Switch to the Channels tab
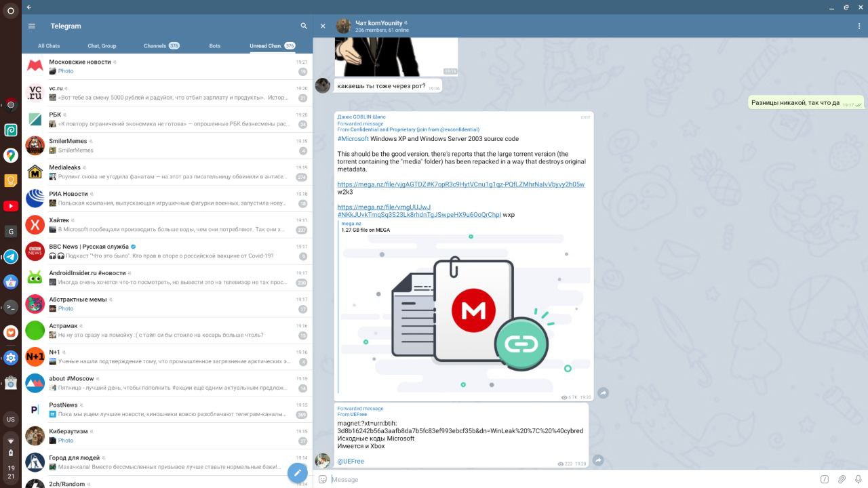Image resolution: width=868 pixels, height=488 pixels. pos(161,46)
